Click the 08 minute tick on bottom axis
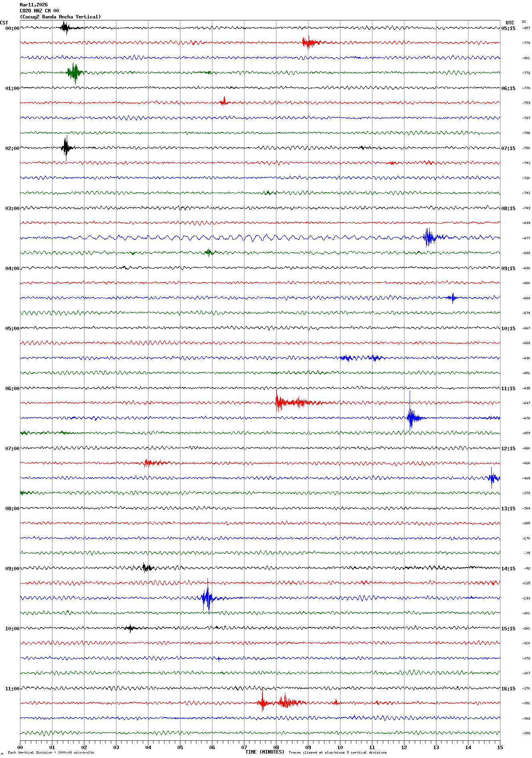The image size is (532, 758). pyautogui.click(x=276, y=747)
